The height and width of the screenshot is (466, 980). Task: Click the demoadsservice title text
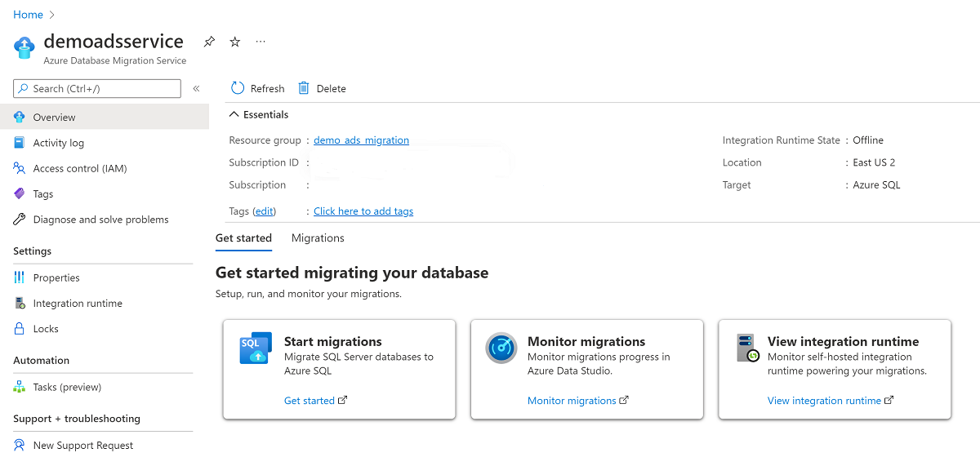click(114, 41)
